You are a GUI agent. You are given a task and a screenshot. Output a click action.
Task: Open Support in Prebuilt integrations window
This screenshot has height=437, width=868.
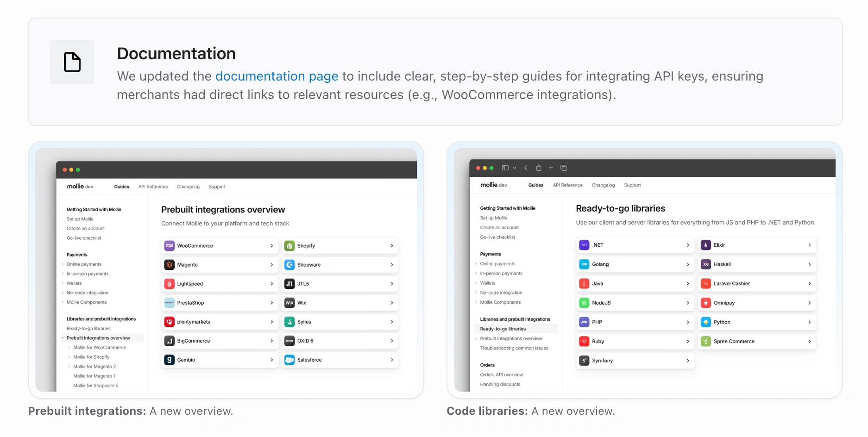(217, 187)
